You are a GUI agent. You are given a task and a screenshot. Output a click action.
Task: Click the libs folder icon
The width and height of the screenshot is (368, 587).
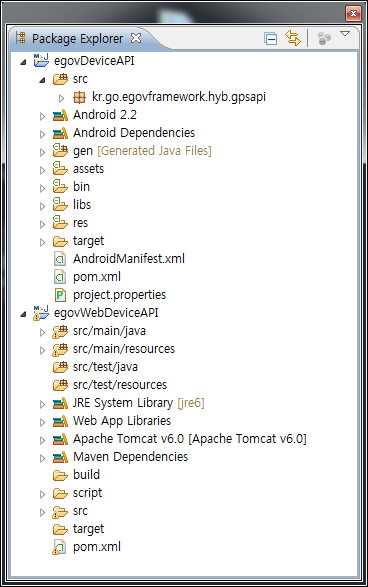(x=60, y=204)
